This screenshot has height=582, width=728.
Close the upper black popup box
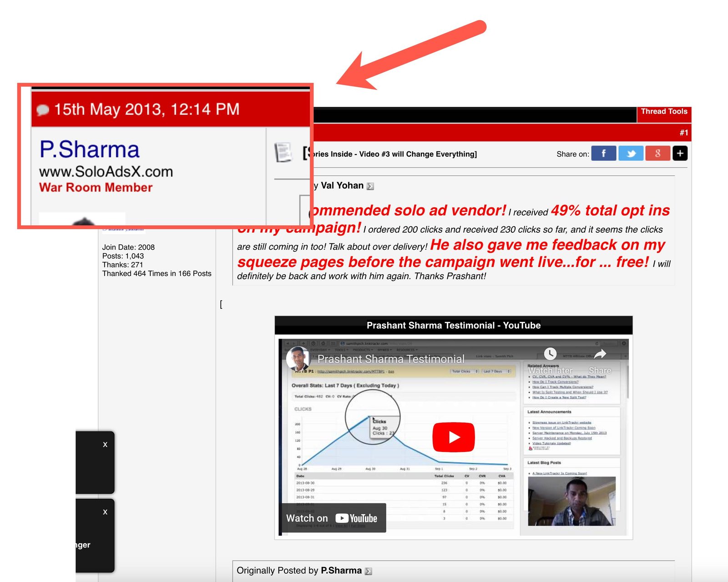(105, 445)
